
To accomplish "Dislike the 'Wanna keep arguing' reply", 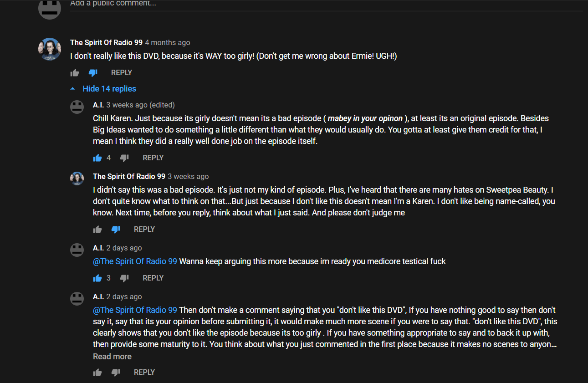I will tap(124, 278).
